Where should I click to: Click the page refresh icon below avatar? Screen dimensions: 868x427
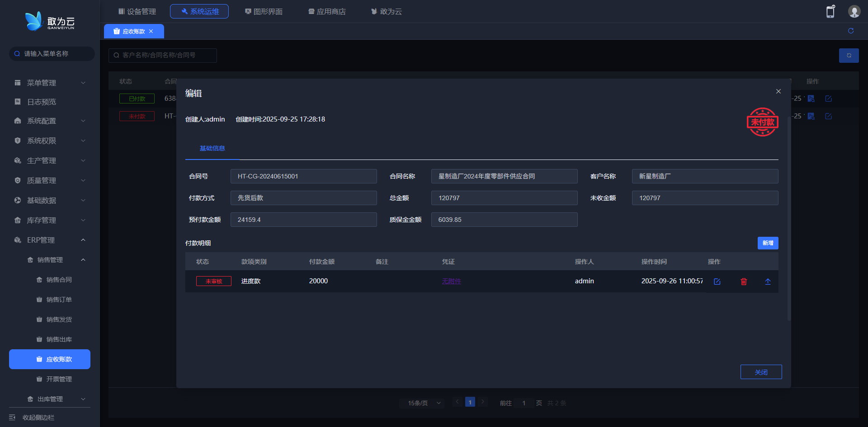point(851,31)
